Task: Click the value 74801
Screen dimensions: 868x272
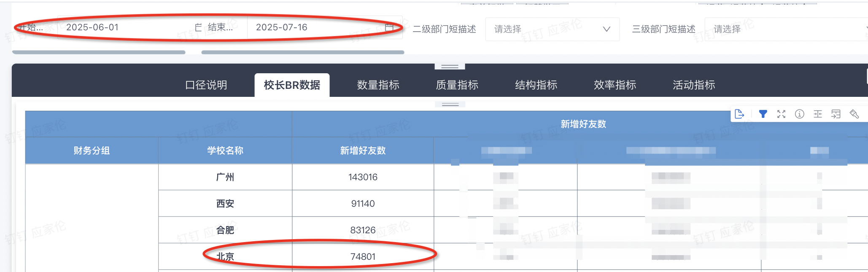Action: (x=363, y=257)
